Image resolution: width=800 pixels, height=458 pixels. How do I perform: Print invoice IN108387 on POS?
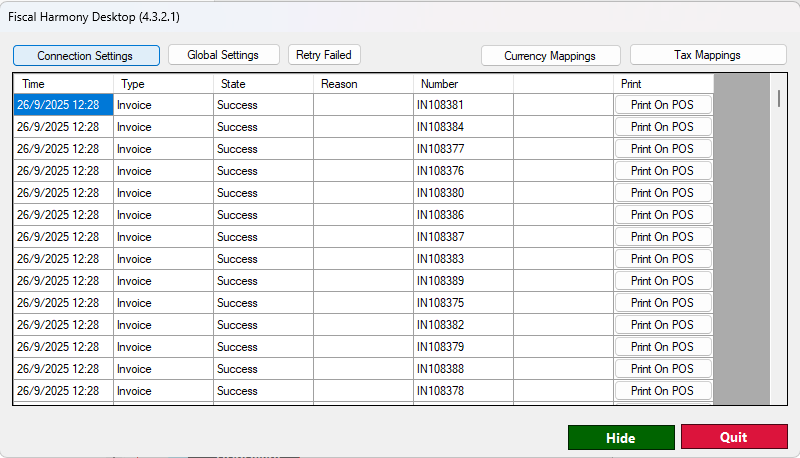coord(663,237)
